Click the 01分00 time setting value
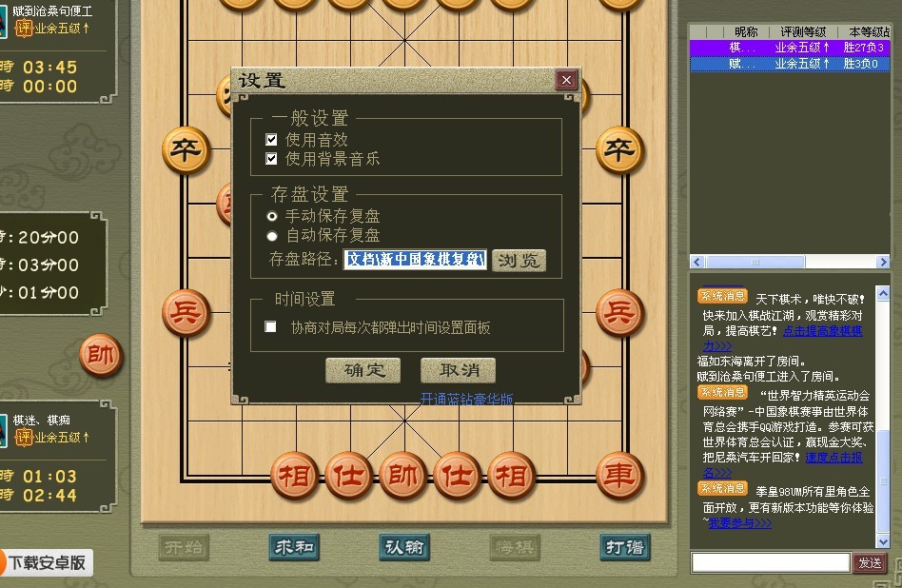Image resolution: width=902 pixels, height=588 pixels. pyautogui.click(x=49, y=293)
